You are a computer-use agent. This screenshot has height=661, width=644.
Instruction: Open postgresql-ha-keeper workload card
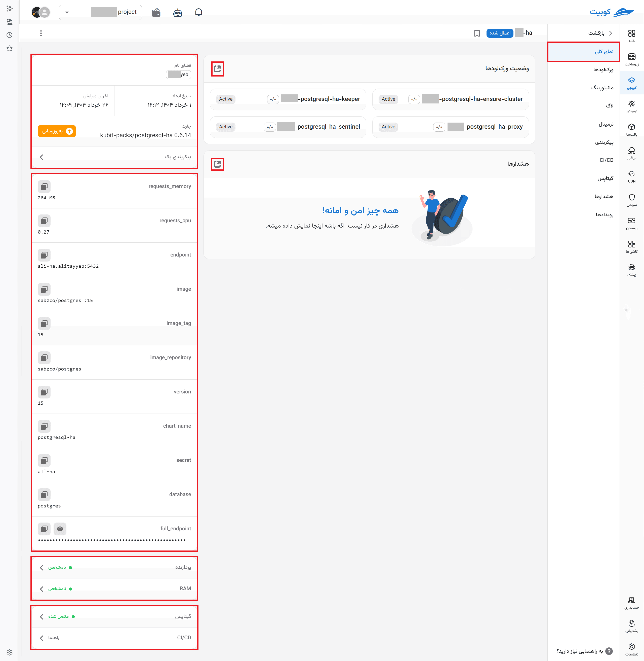288,99
